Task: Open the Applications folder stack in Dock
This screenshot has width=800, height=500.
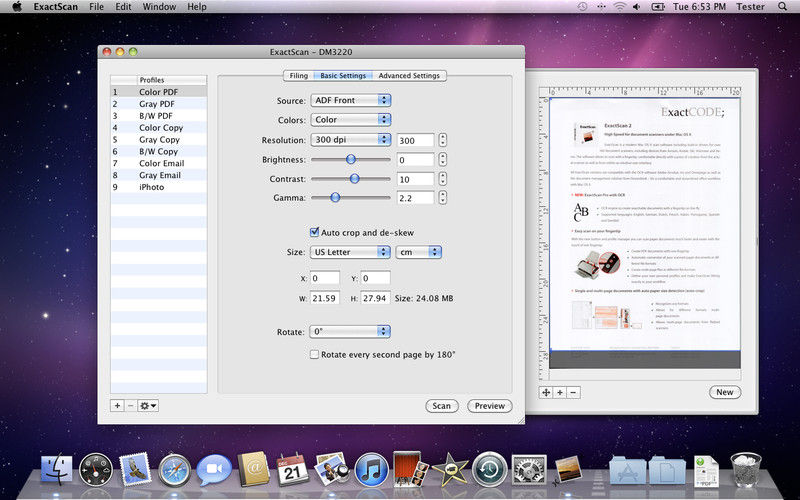Action: 628,469
